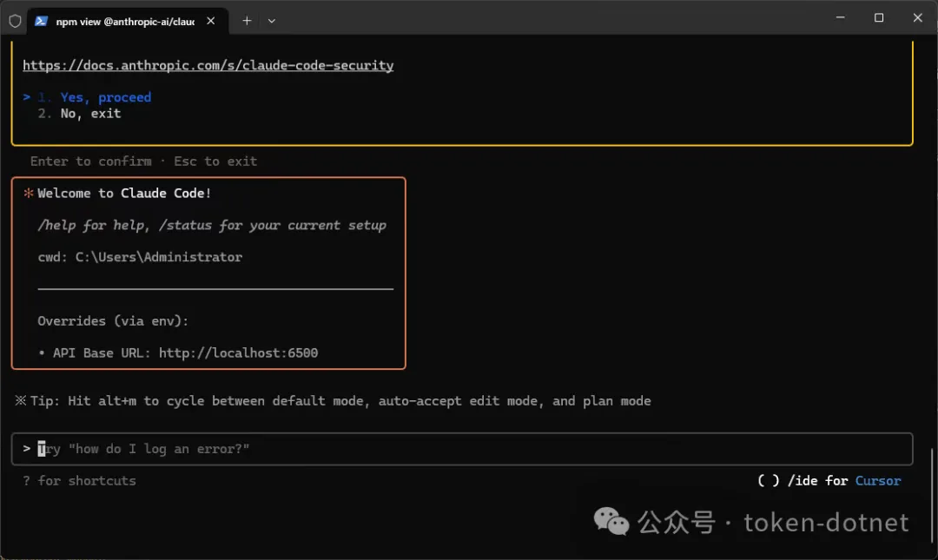Minimize the terminal window
The height and width of the screenshot is (560, 938).
[x=840, y=17]
